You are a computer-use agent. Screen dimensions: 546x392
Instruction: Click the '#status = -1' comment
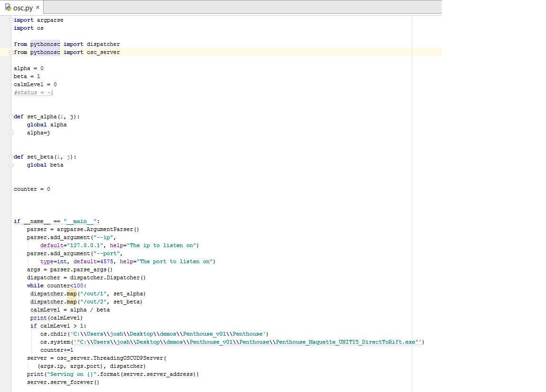34,92
